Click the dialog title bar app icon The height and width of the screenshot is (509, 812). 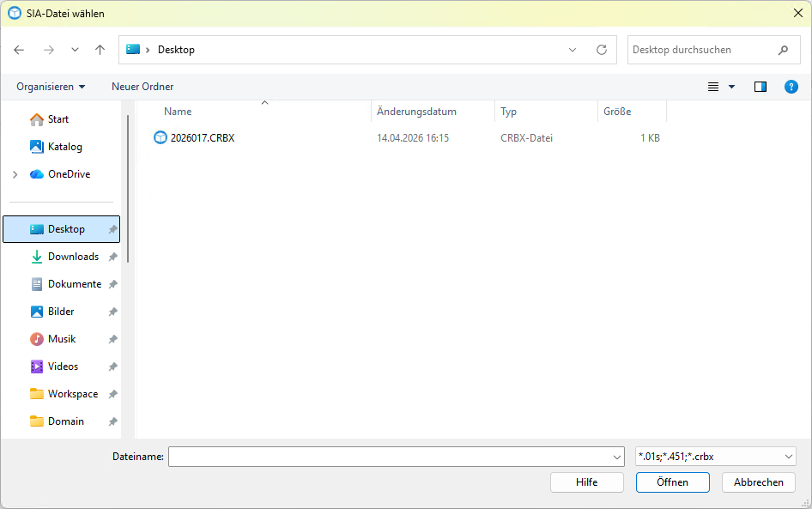pyautogui.click(x=15, y=14)
